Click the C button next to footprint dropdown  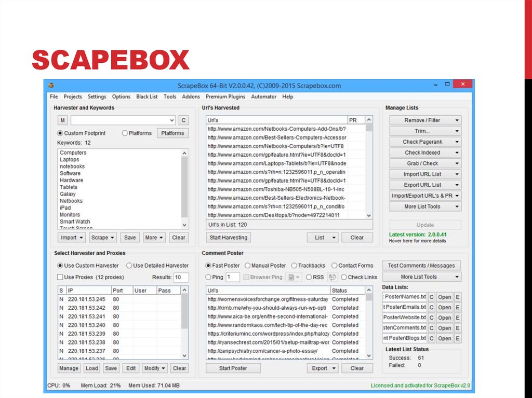click(183, 120)
